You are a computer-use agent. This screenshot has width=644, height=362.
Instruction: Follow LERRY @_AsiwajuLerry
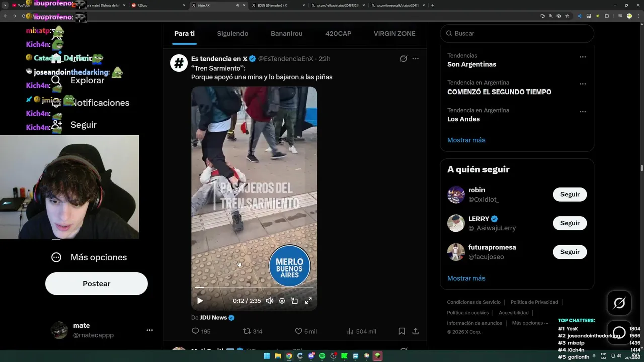[570, 223]
